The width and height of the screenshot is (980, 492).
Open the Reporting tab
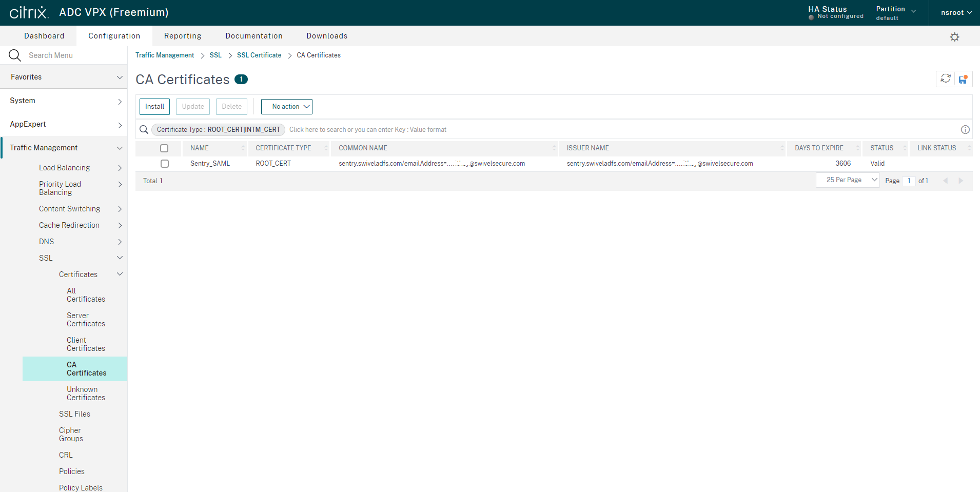182,35
